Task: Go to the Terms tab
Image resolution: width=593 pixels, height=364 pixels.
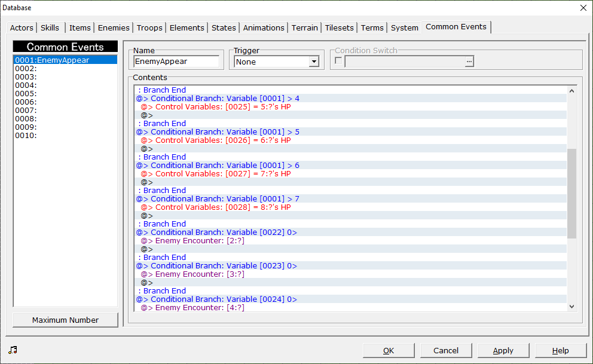Action: [x=372, y=27]
